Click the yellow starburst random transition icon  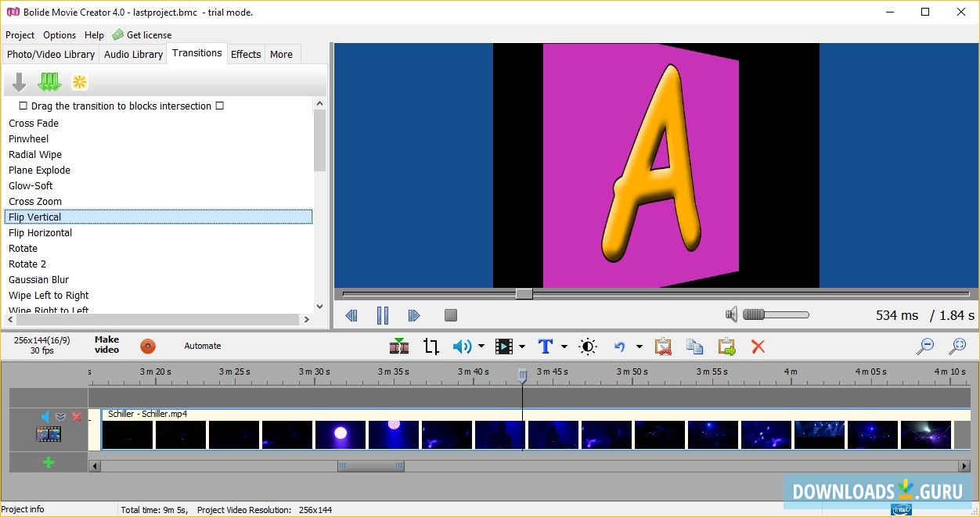click(x=80, y=82)
